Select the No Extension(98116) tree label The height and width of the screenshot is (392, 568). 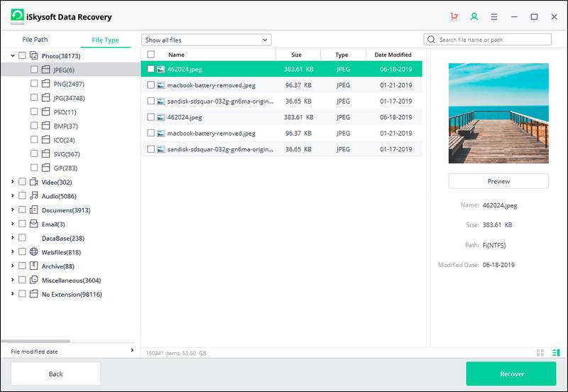pos(72,294)
